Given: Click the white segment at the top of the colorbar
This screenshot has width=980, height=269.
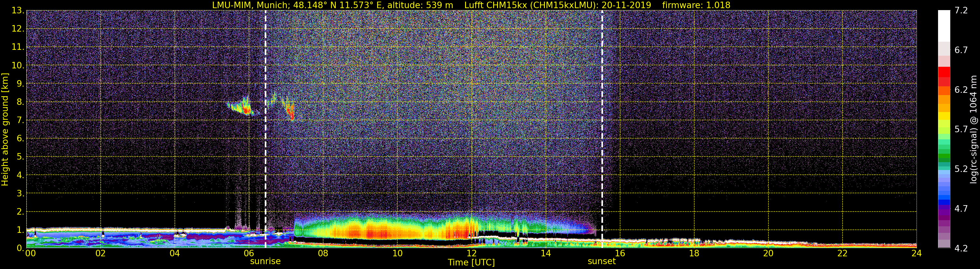Looking at the screenshot, I should (x=944, y=26).
